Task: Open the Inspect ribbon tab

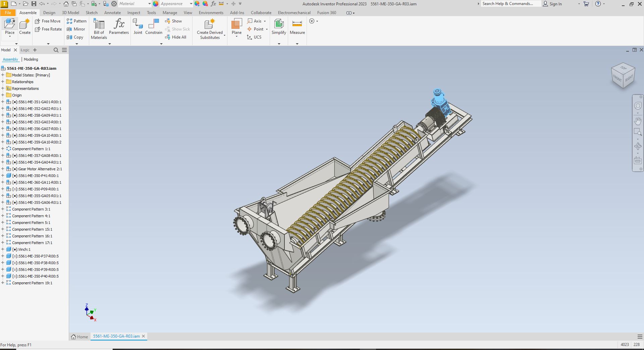Action: click(x=133, y=13)
